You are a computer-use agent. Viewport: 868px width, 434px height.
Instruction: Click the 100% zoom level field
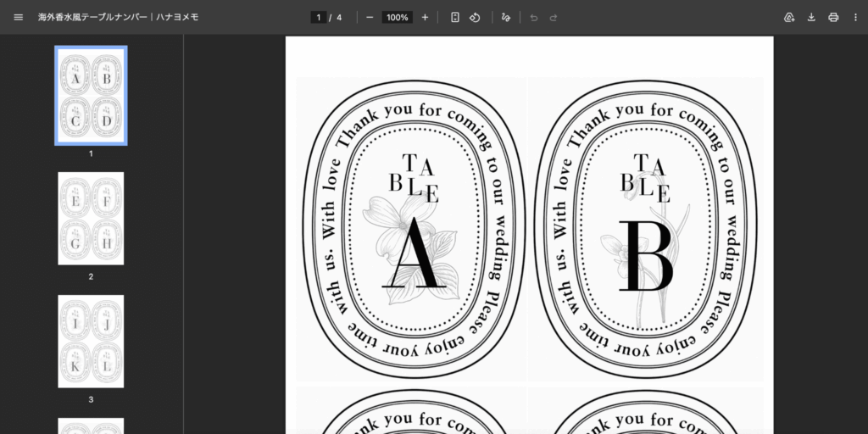tap(397, 17)
